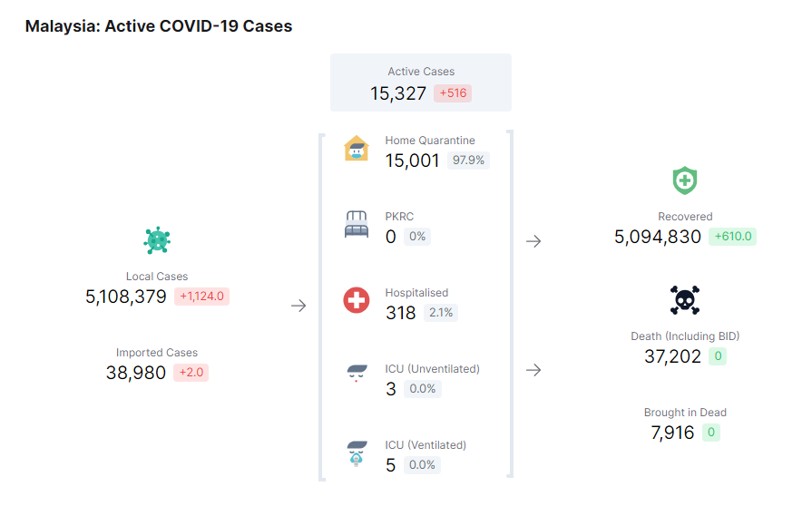Click the red Hospitalised cross icon
812x506 pixels.
coord(357,300)
